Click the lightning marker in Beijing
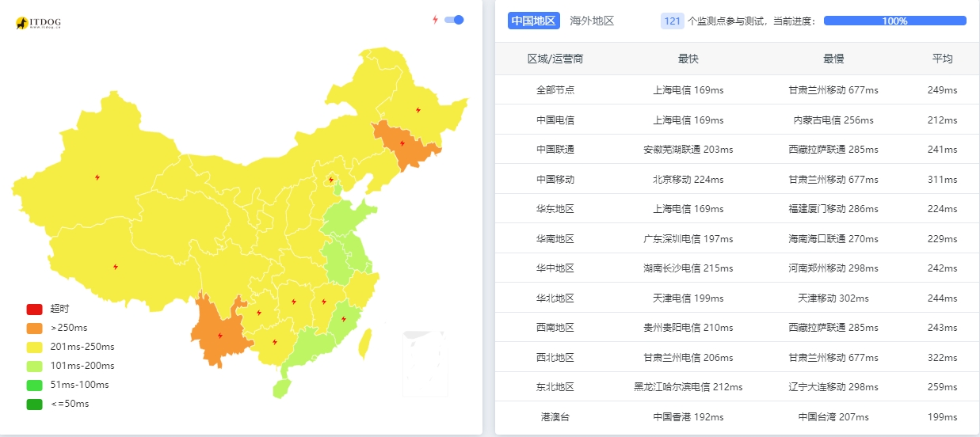The width and height of the screenshot is (980, 437). (x=331, y=180)
